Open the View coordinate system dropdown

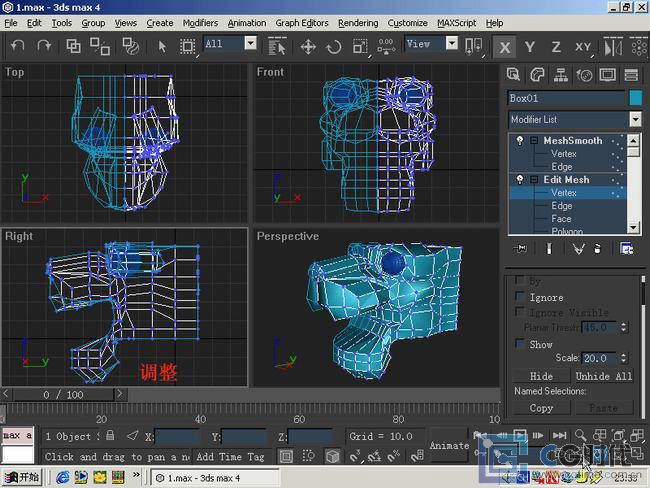pos(452,43)
